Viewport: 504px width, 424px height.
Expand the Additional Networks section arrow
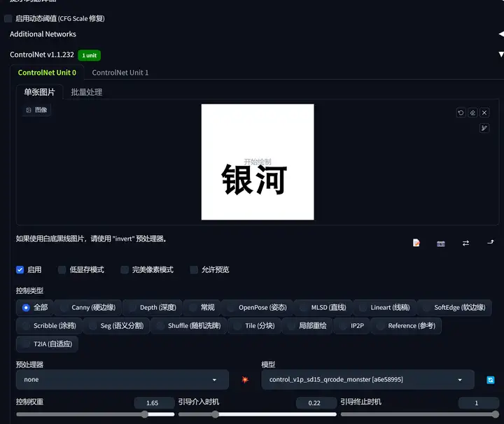(500, 34)
